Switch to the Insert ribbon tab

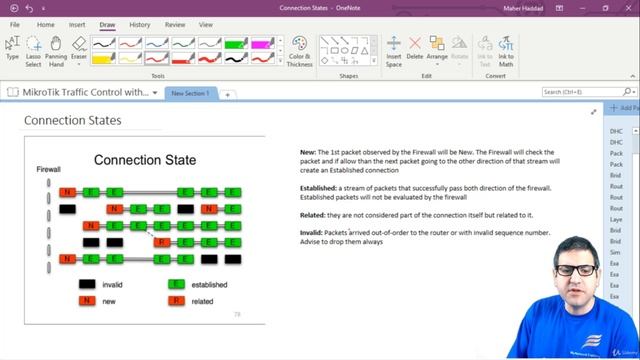point(77,24)
